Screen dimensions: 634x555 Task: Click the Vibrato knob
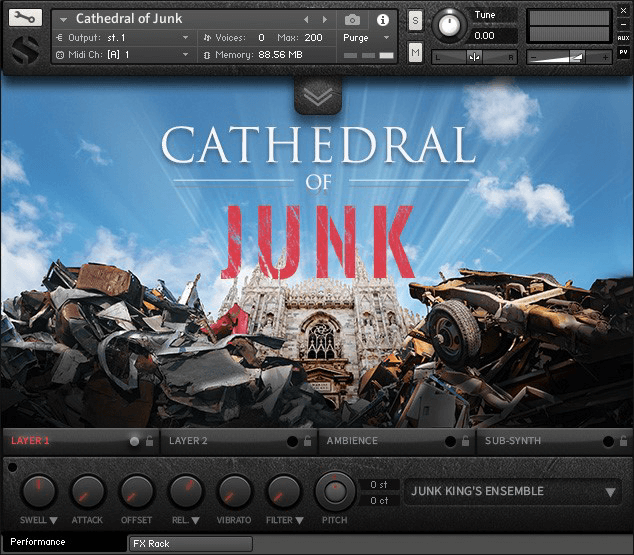point(235,491)
